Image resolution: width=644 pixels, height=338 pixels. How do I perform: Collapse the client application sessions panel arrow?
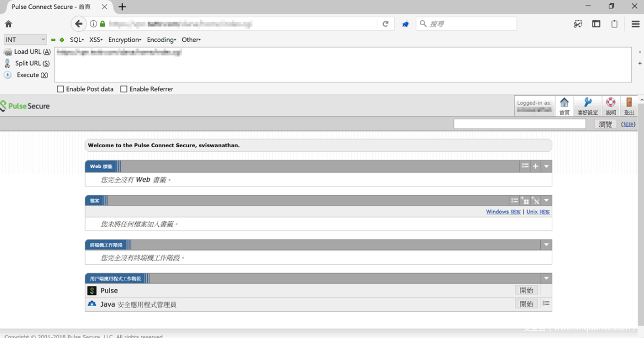click(x=546, y=278)
